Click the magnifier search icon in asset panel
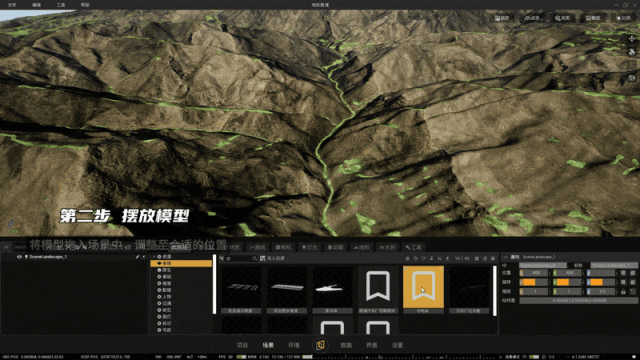 click(x=255, y=258)
